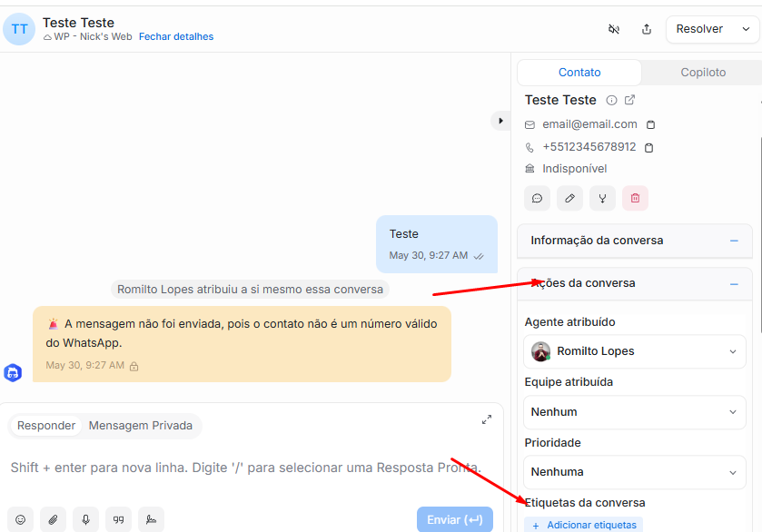The width and height of the screenshot is (762, 532).
Task: Start new message with contact chat icon
Action: (x=537, y=198)
